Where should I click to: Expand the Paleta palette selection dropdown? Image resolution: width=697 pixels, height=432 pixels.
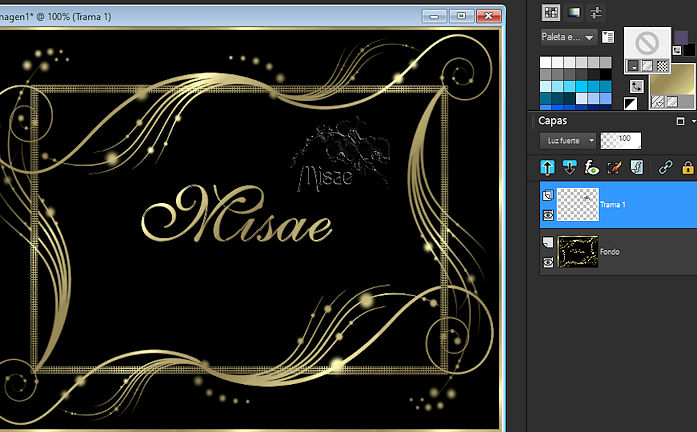568,37
